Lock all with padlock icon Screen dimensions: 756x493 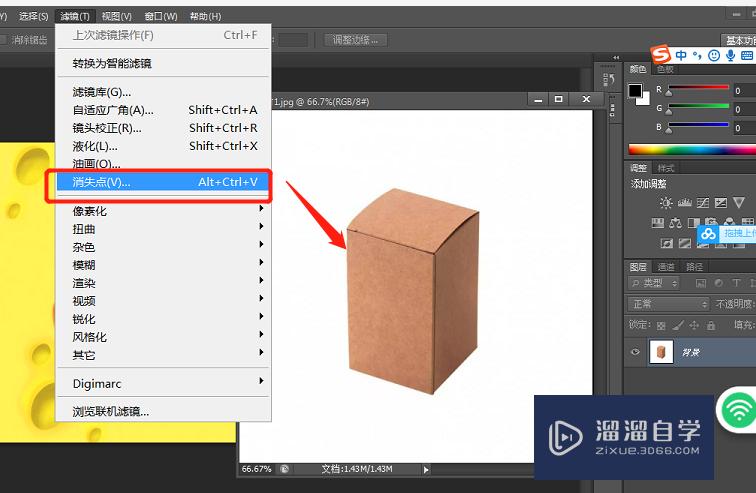click(711, 326)
